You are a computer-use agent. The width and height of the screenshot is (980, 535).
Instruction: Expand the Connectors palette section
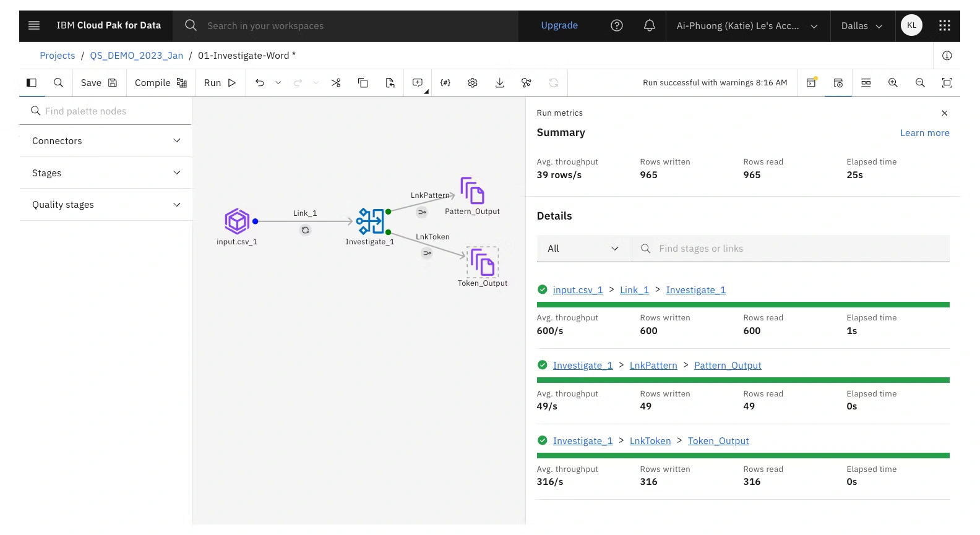click(106, 141)
